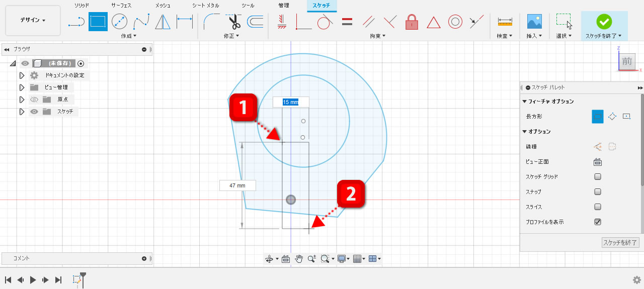Select the center diameter circle tool
The width and height of the screenshot is (644, 289).
tap(120, 22)
